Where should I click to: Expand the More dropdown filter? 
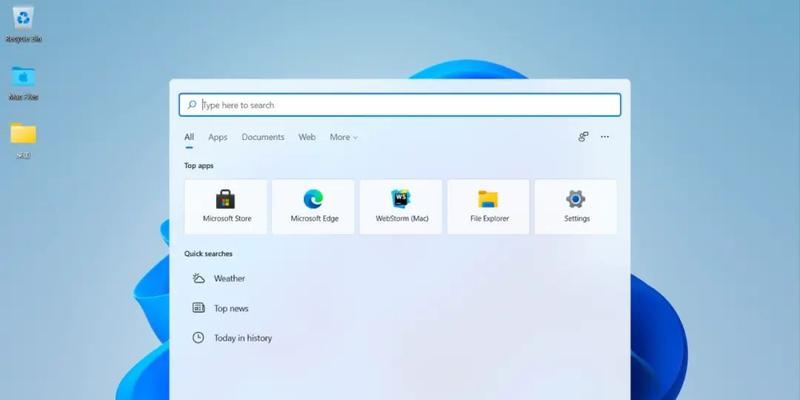click(344, 137)
